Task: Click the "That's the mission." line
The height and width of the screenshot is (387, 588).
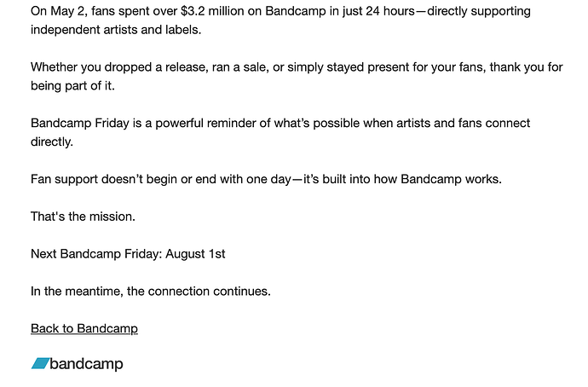Action: point(83,217)
